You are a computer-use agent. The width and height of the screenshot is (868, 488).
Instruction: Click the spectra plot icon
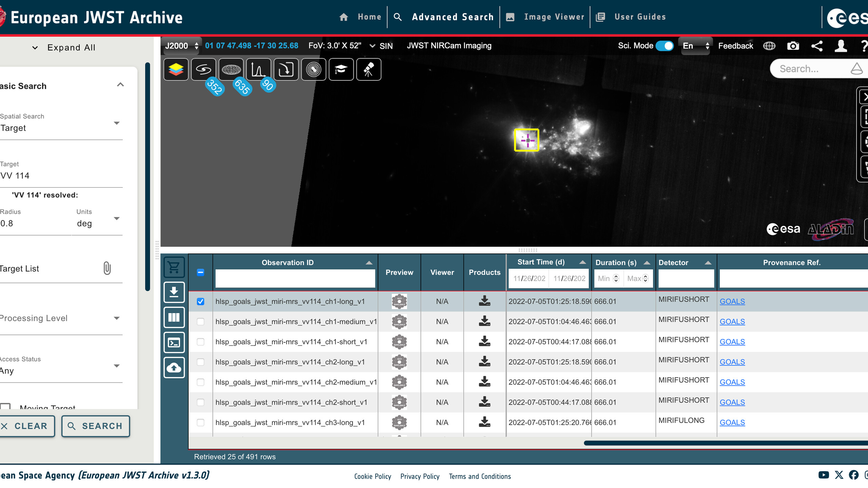[x=258, y=69]
